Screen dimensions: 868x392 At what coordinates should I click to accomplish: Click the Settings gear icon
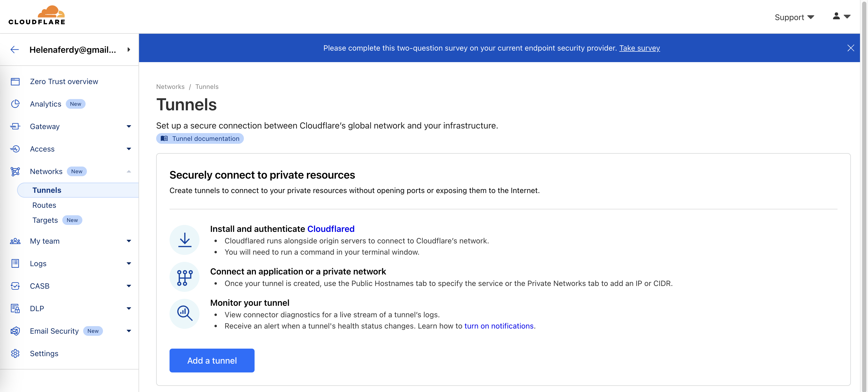coord(15,353)
